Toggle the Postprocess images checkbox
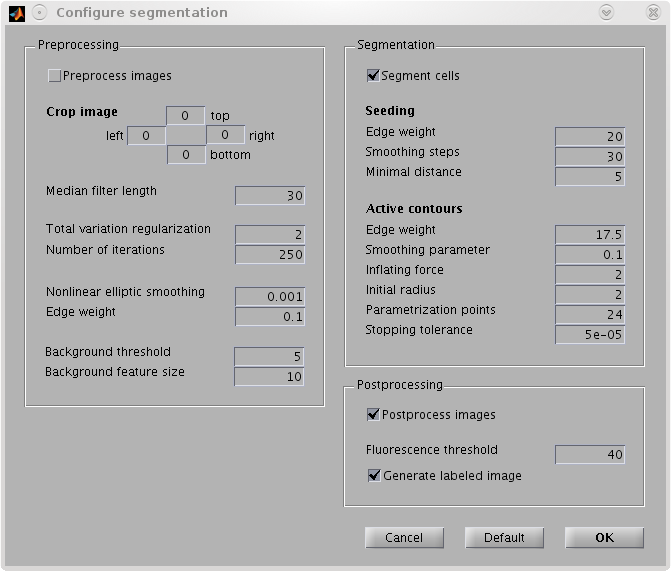This screenshot has width=671, height=571. pyautogui.click(x=373, y=415)
